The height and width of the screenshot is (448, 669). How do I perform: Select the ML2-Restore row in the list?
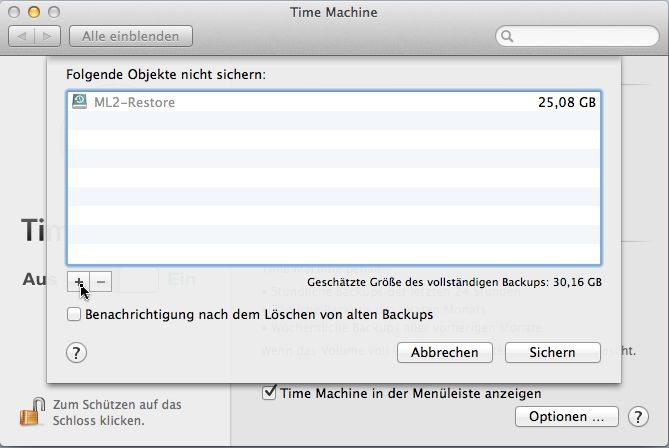pos(334,102)
